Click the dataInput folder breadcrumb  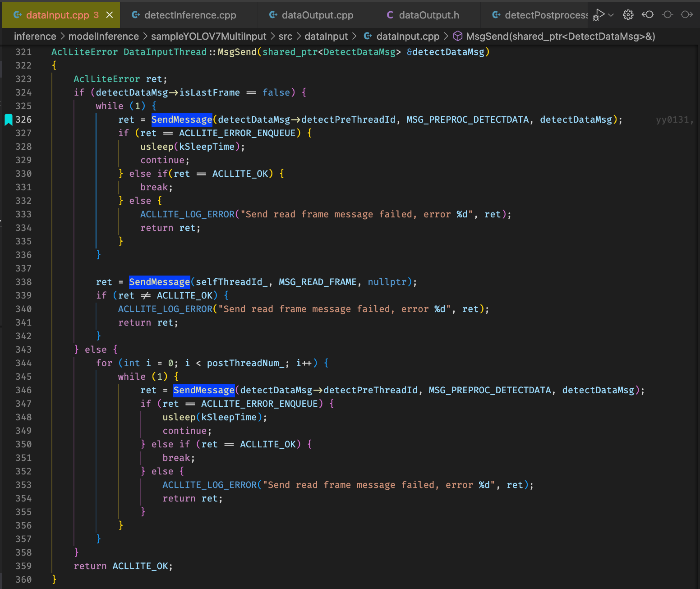click(x=326, y=37)
